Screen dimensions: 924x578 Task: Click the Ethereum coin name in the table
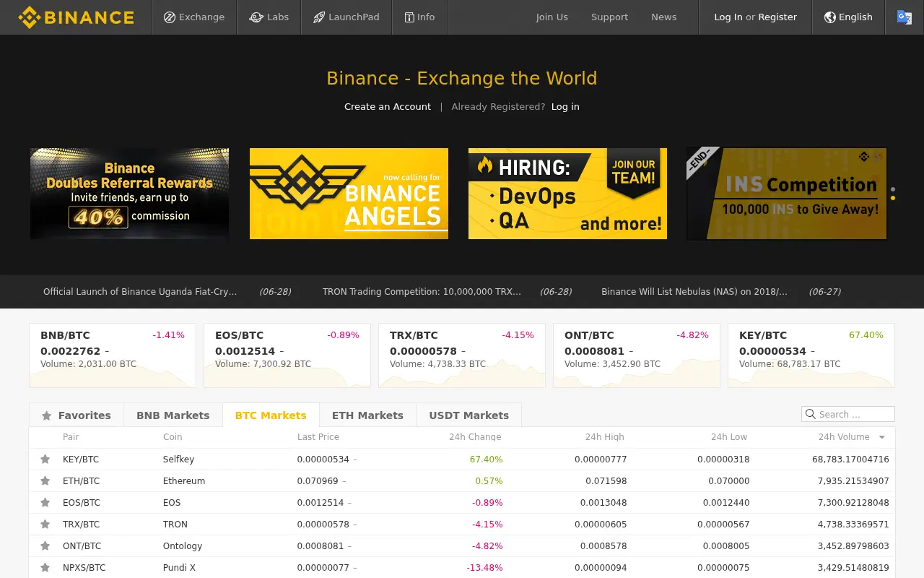[184, 480]
